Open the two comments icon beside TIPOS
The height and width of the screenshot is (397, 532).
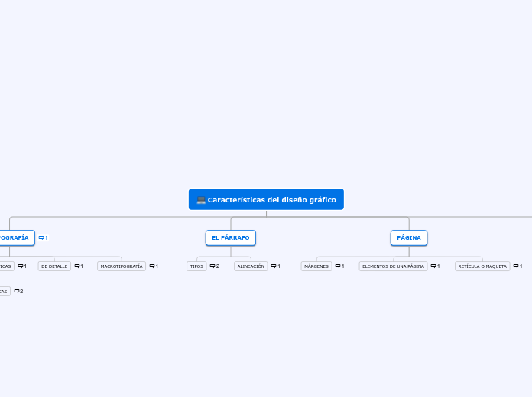point(215,266)
